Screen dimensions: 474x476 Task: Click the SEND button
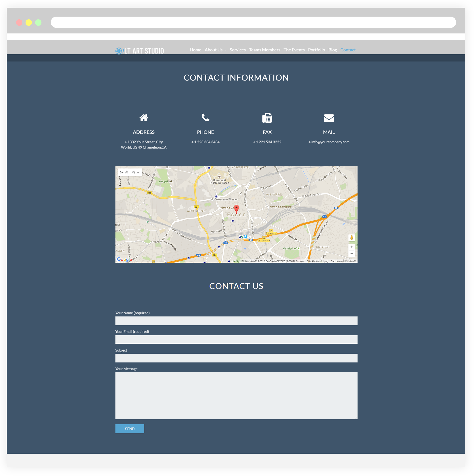click(x=130, y=429)
